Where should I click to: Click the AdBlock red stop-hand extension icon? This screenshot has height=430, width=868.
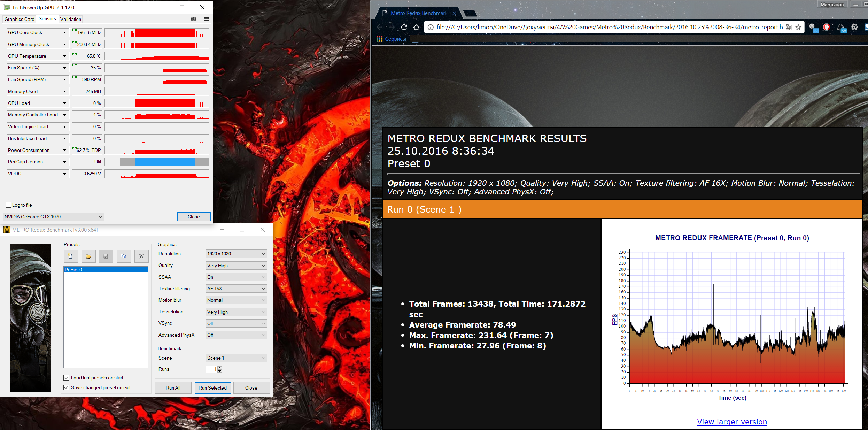[827, 27]
